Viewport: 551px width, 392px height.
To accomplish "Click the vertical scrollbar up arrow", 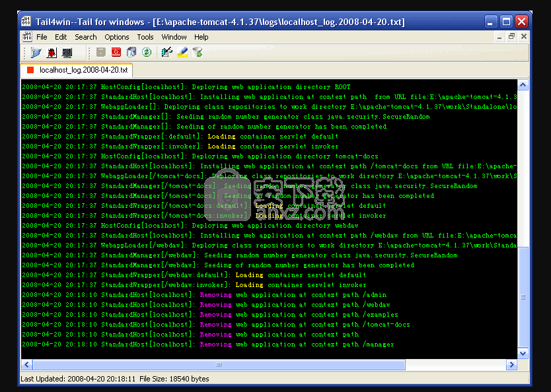I will [x=523, y=85].
